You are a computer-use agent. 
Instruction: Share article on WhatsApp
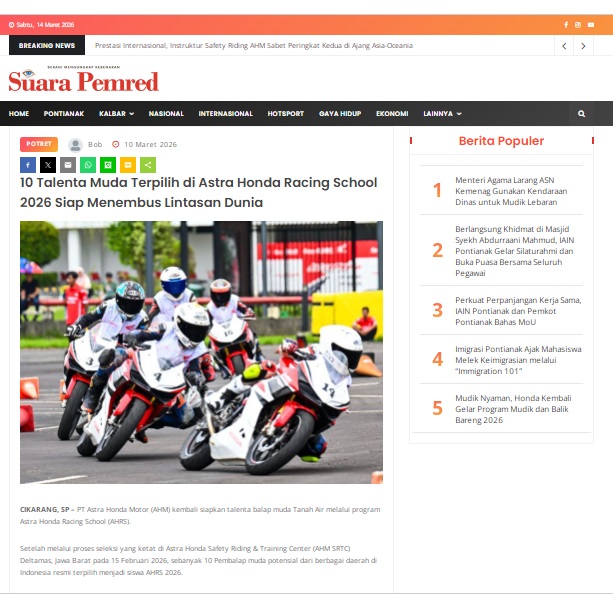(88, 165)
